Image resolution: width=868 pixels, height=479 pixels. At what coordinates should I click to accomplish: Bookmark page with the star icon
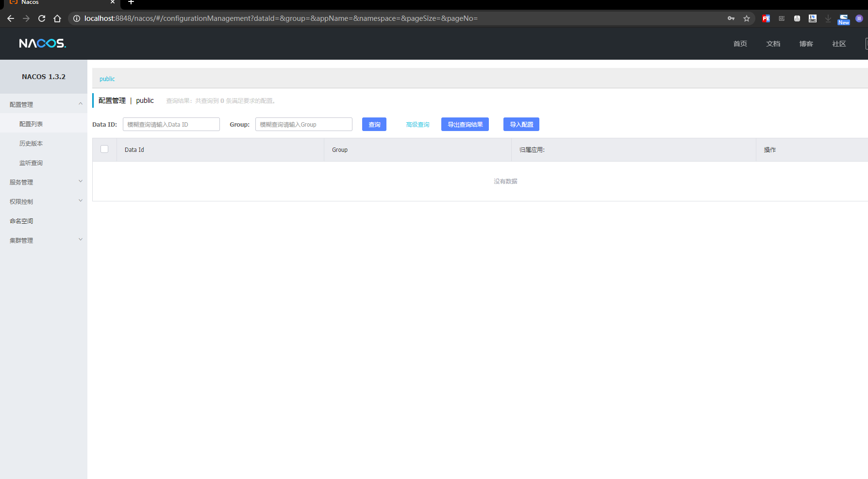pos(747,18)
